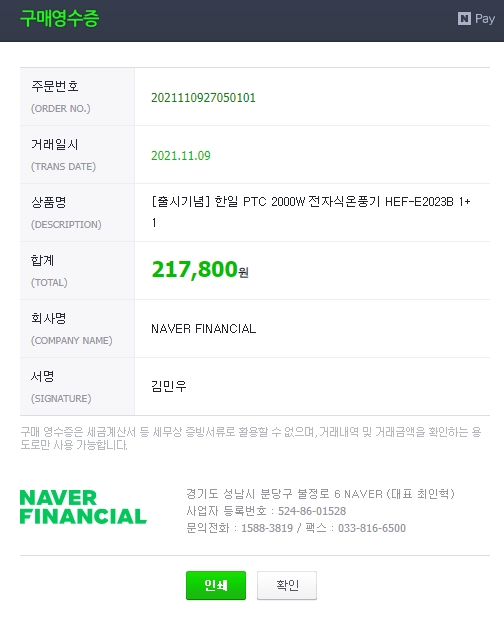Image resolution: width=504 pixels, height=618 pixels.
Task: Click the total amount 217,800원
Action: click(200, 270)
